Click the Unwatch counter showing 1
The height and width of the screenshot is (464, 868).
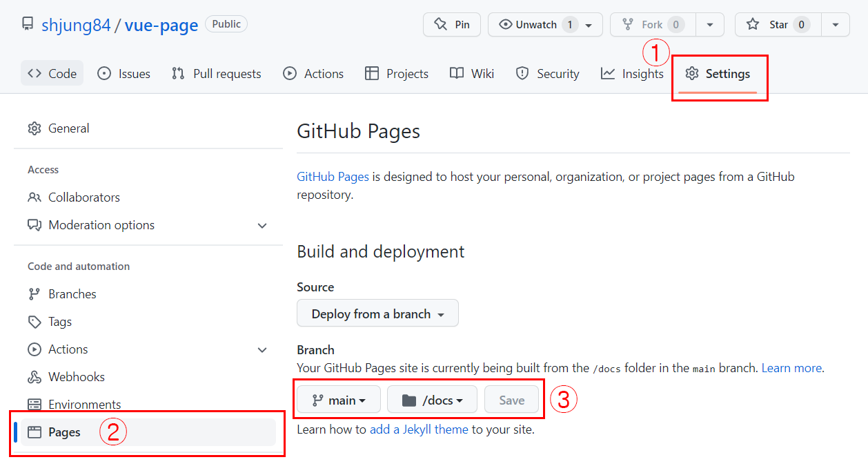point(570,25)
